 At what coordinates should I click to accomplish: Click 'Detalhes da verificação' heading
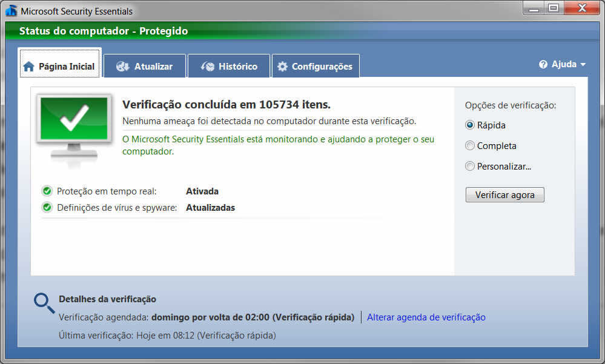107,299
